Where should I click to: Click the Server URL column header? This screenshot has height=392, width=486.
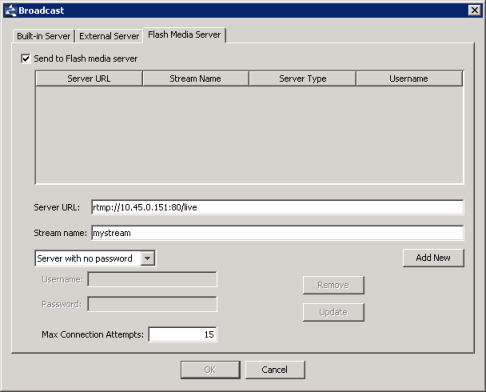tap(89, 79)
